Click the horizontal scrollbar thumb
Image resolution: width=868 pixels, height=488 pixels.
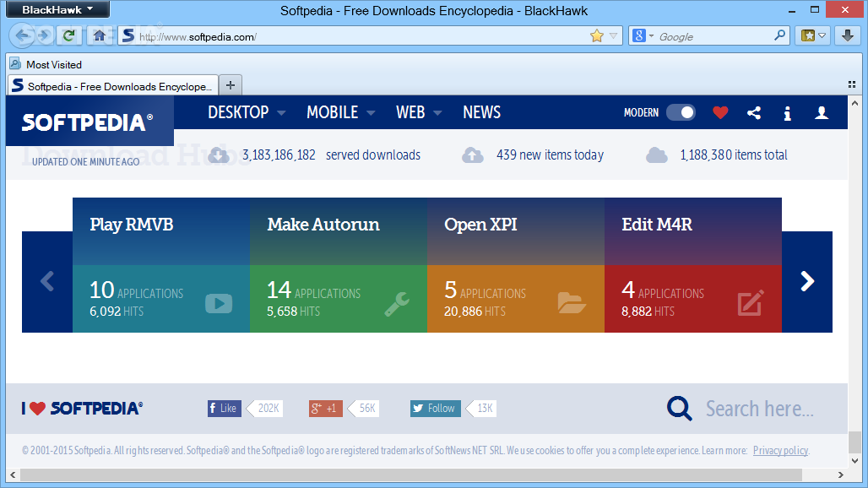click(x=410, y=474)
